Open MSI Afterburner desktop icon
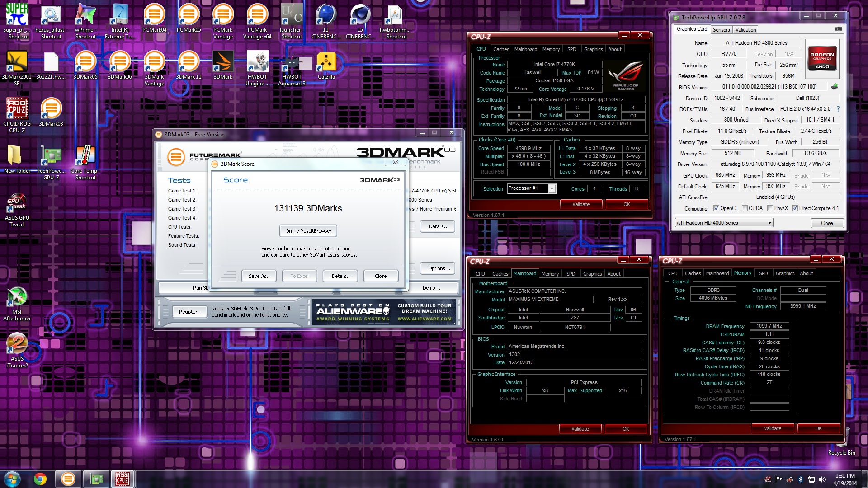Image resolution: width=868 pixels, height=488 pixels. point(17,303)
